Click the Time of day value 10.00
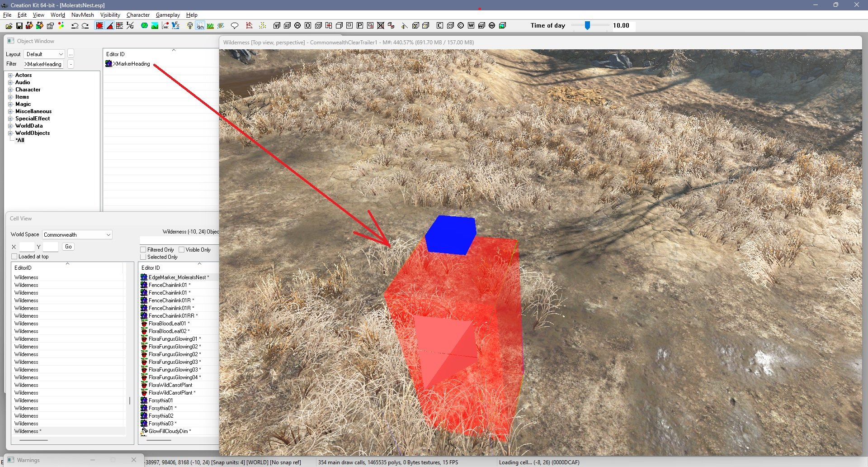Viewport: 868px width, 467px height. (x=621, y=26)
